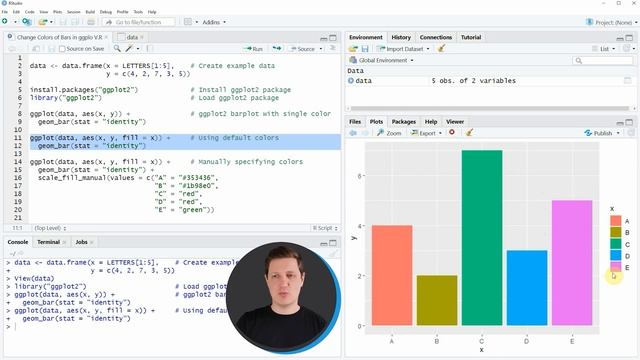Click the Environment pane horizontal scrollbar
The width and height of the screenshot is (640, 360).
click(489, 109)
